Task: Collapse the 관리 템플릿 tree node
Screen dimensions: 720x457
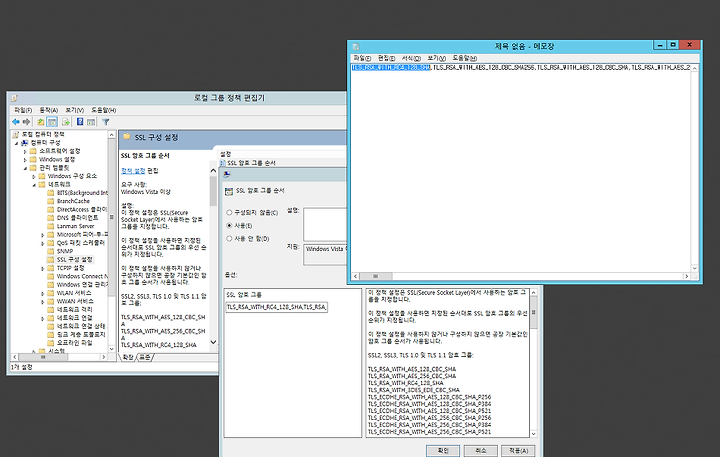Action: pyautogui.click(x=25, y=168)
